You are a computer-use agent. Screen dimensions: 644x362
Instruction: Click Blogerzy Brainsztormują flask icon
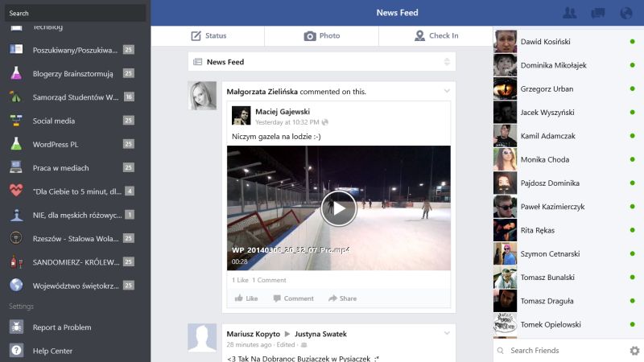[x=16, y=73]
